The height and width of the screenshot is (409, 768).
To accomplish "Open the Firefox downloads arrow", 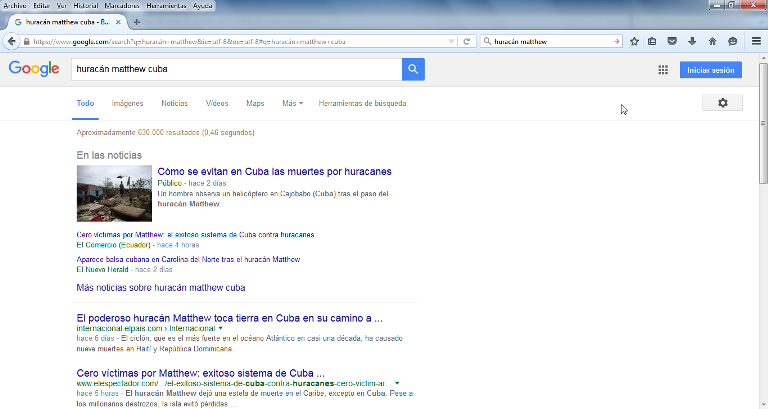I will (x=690, y=41).
